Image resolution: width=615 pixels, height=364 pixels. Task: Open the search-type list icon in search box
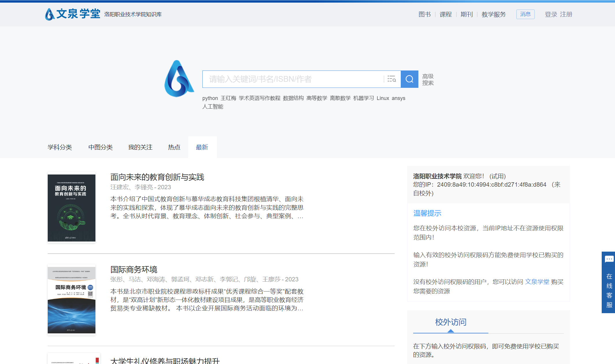click(x=391, y=79)
